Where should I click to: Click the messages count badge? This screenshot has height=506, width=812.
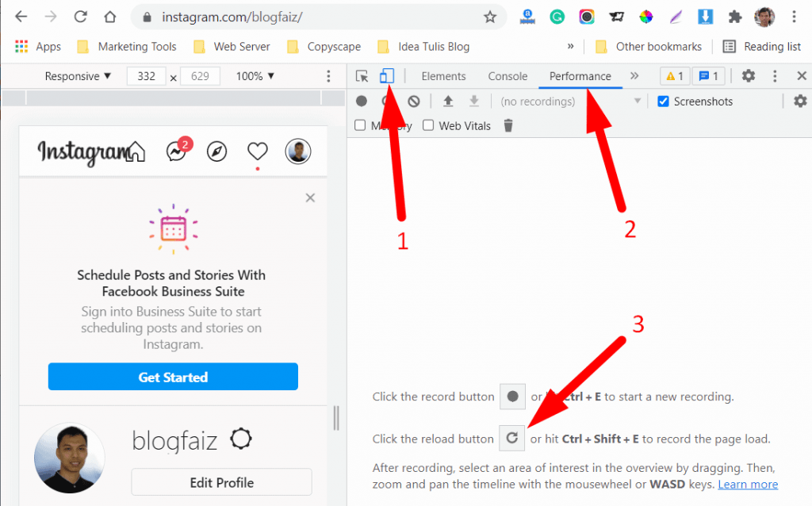tap(709, 76)
